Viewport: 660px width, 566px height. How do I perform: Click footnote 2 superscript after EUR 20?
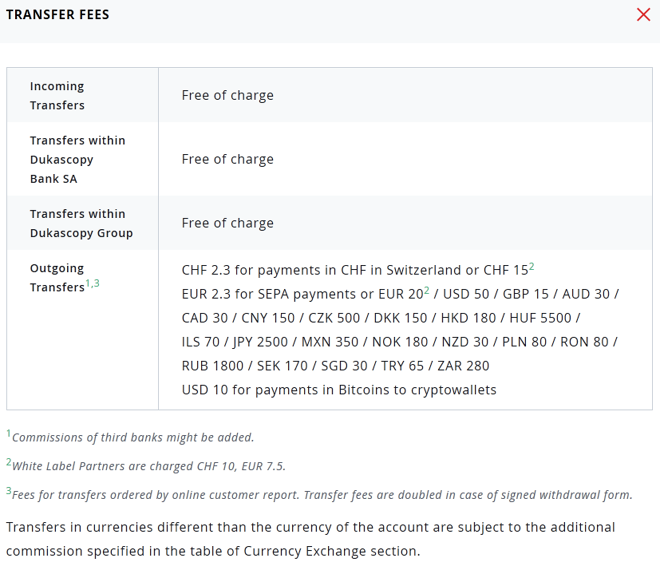click(x=426, y=290)
